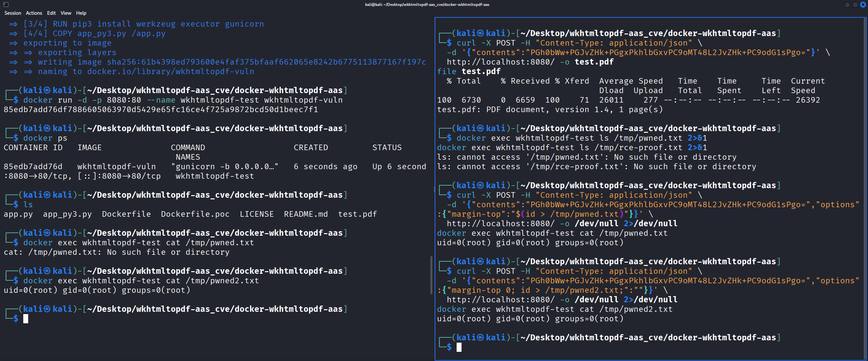Screen dimensions: 868x361
Task: Click the docker ps command text
Action: pos(45,138)
